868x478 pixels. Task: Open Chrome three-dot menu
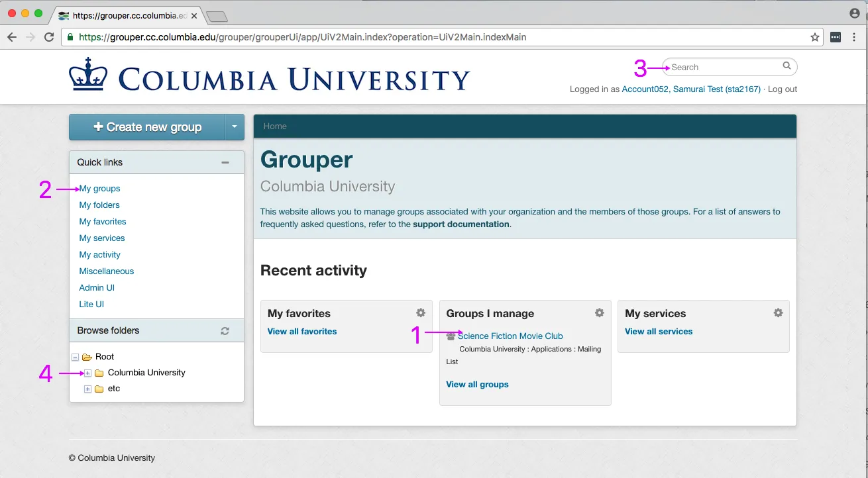pyautogui.click(x=855, y=37)
